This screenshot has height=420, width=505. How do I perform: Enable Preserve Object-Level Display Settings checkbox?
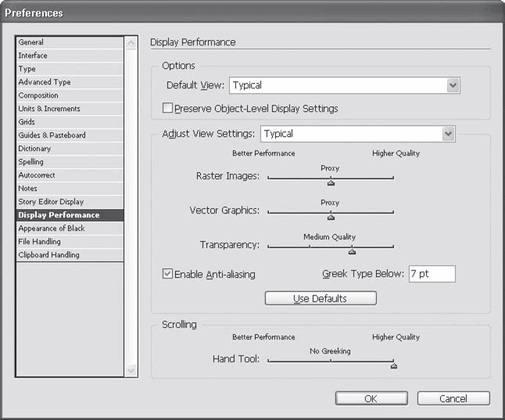coord(167,109)
